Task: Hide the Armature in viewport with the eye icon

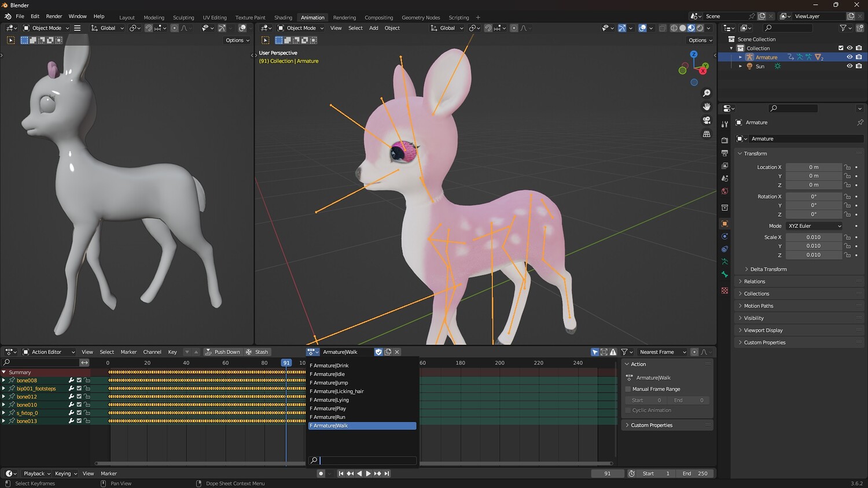Action: (x=849, y=57)
